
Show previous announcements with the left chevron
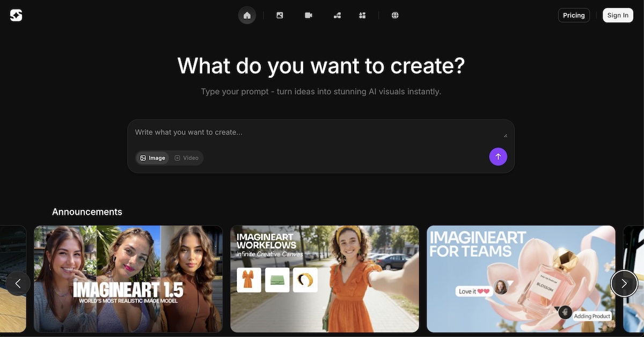[18, 283]
